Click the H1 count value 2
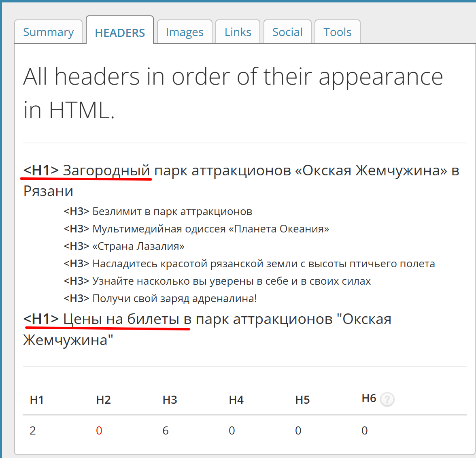Image resolution: width=476 pixels, height=458 pixels. (33, 431)
